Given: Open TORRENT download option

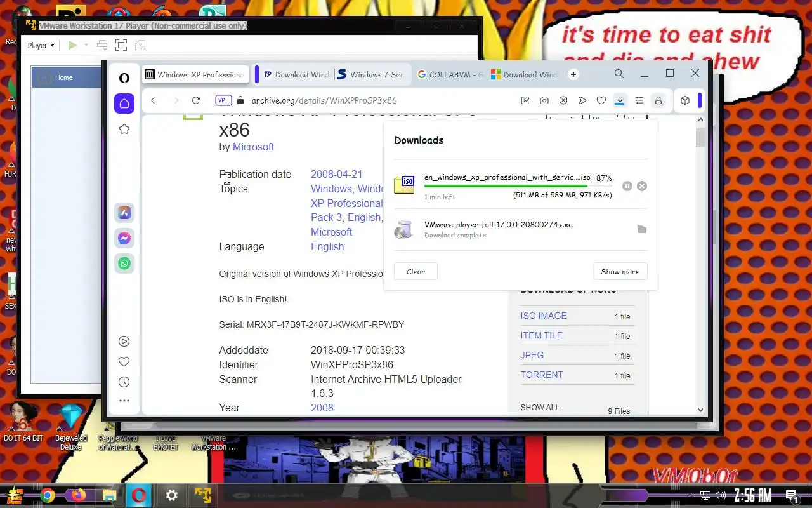Looking at the screenshot, I should click(542, 375).
